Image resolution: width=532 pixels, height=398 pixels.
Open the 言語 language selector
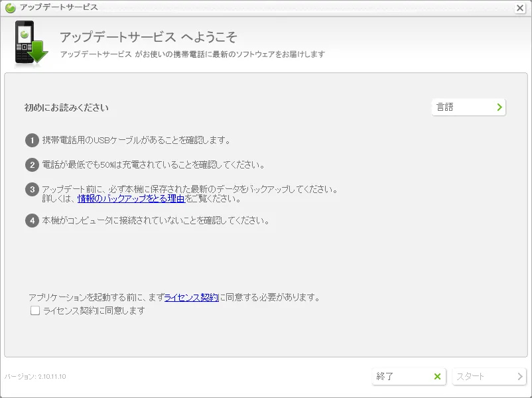[x=468, y=107]
